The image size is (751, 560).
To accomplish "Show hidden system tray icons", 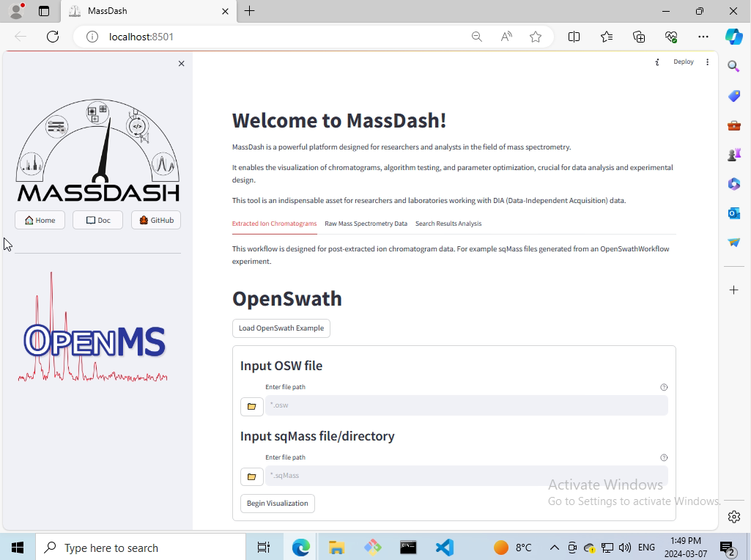I will point(554,547).
